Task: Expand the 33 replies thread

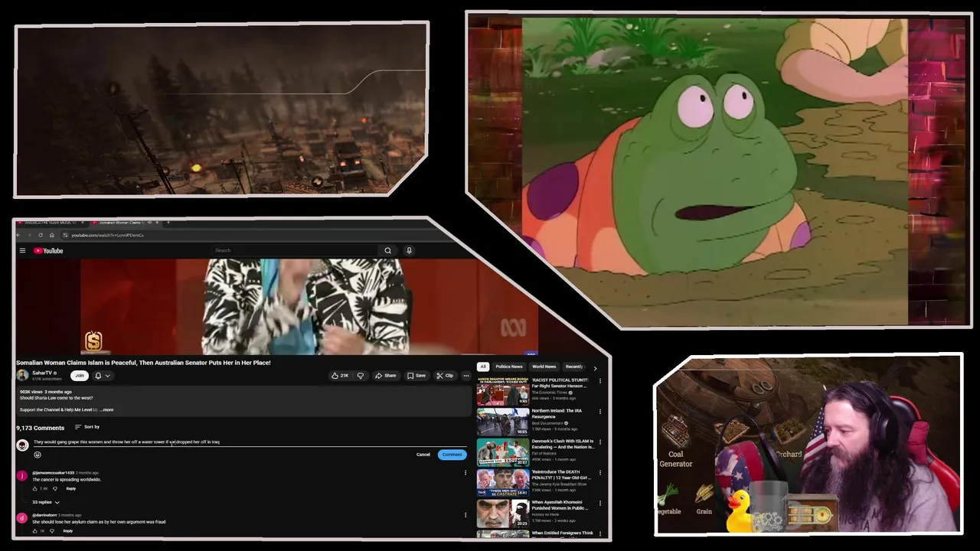Action: click(x=46, y=502)
